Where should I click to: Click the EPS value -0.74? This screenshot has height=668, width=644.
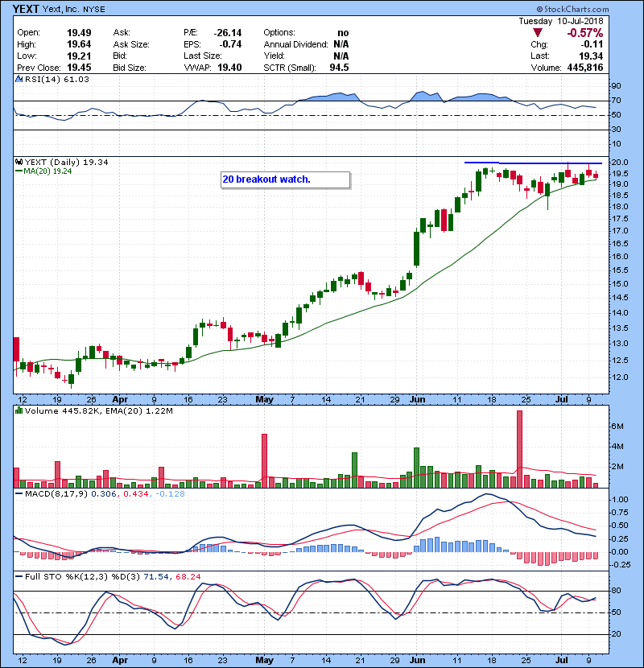click(230, 44)
